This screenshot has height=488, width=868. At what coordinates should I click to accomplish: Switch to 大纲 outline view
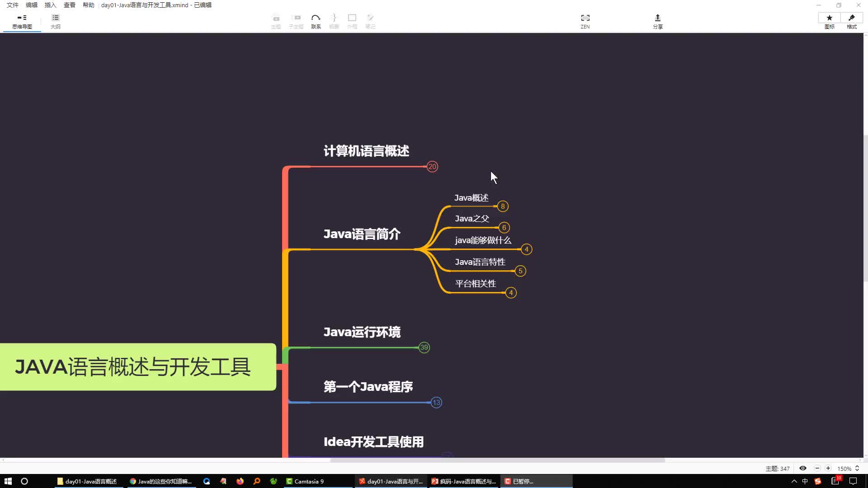(55, 22)
